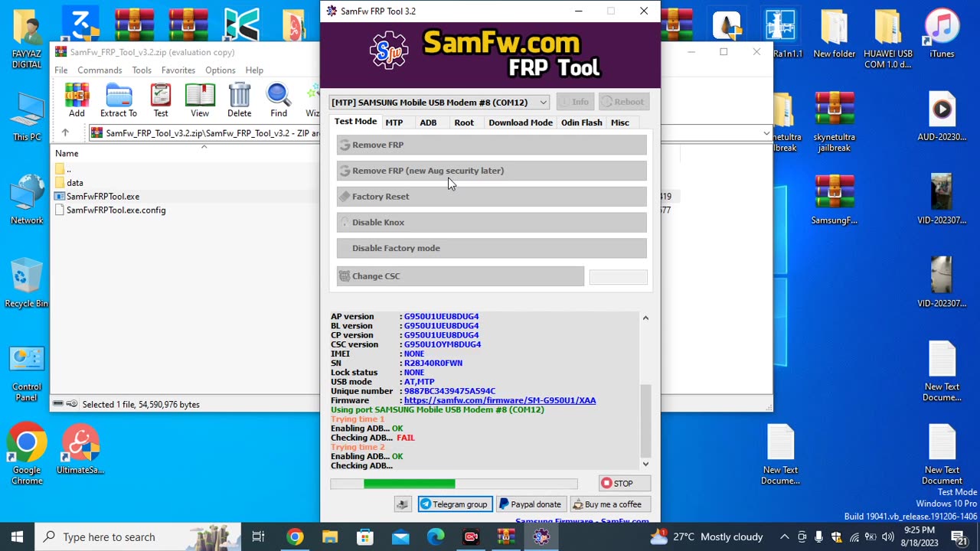Screen dimensions: 980x551
Task: Click the Disable Knox button
Action: (492, 223)
